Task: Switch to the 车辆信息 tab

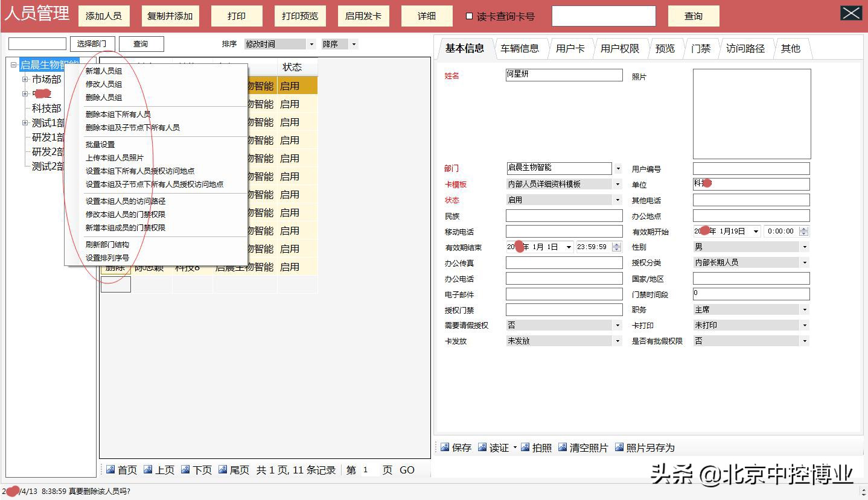Action: pos(519,48)
